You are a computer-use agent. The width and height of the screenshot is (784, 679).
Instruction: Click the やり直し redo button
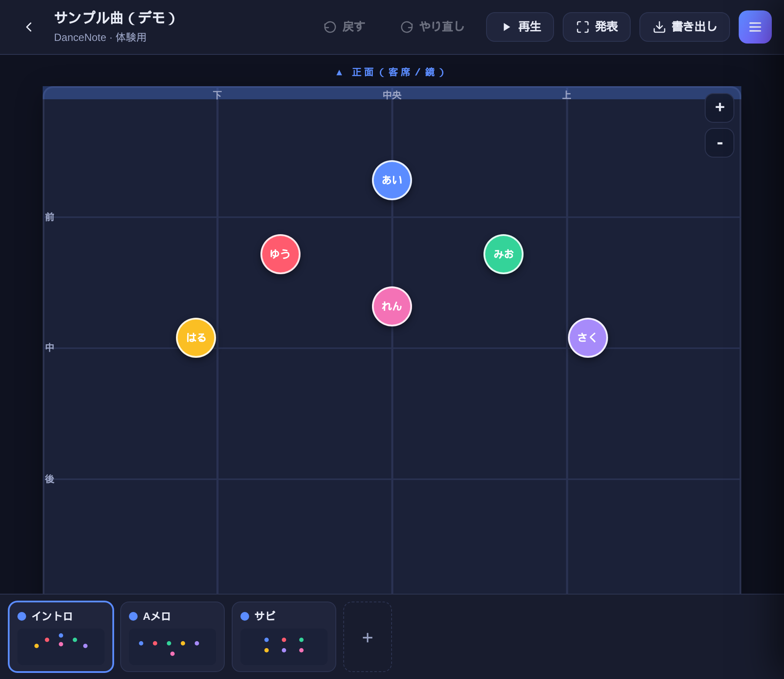pos(433,27)
